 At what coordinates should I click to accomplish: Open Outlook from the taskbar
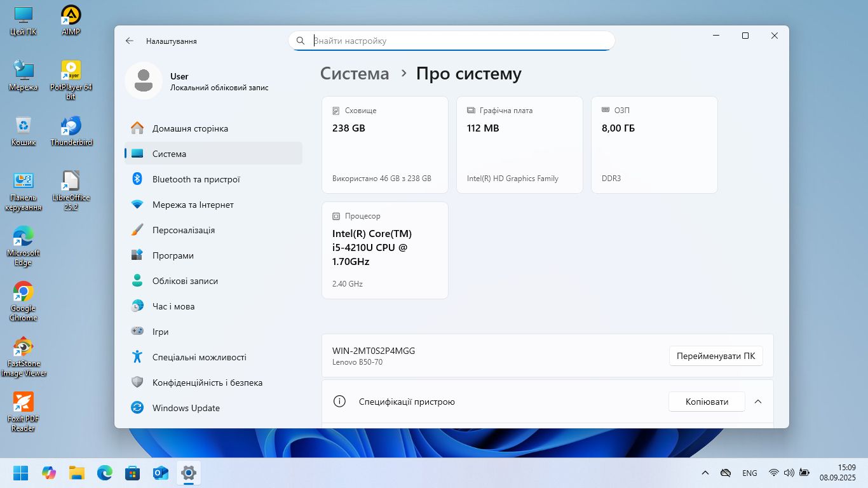point(160,473)
